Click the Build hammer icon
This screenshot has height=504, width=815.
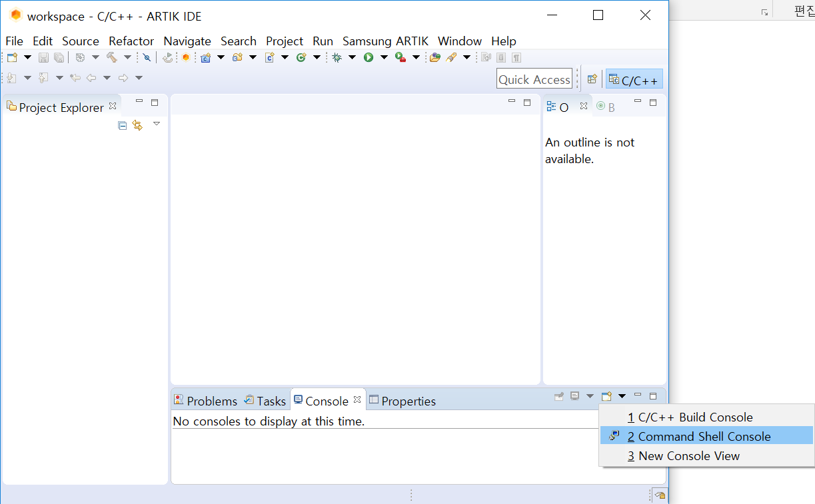coord(112,58)
